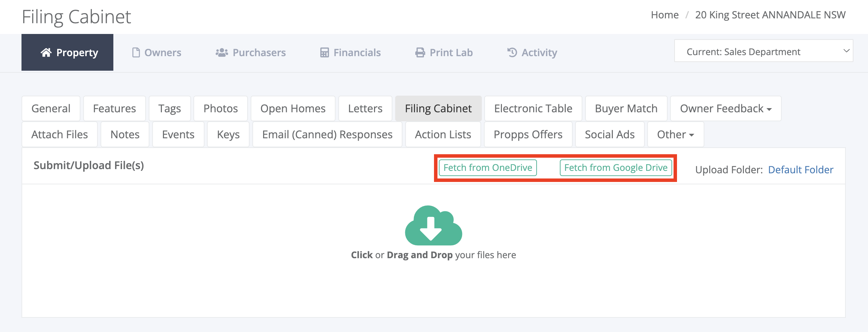Open the Default Folder link
Screen dimensions: 868x332
click(801, 170)
